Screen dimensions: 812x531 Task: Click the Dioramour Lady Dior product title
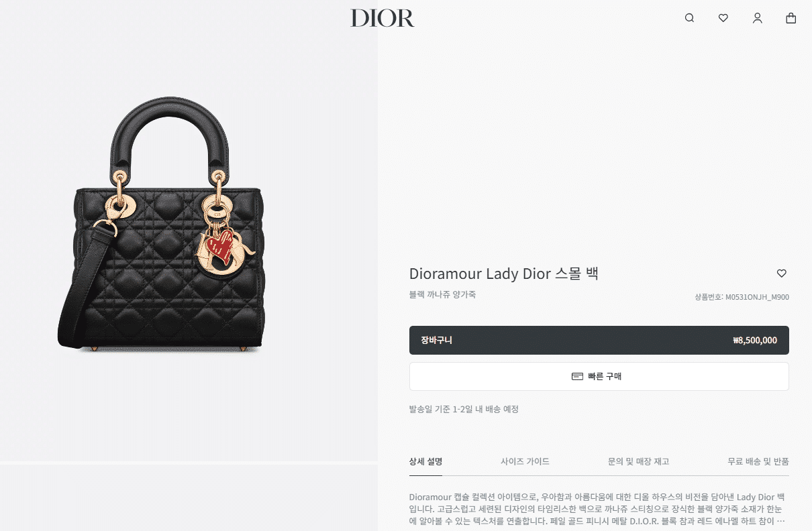(x=503, y=274)
